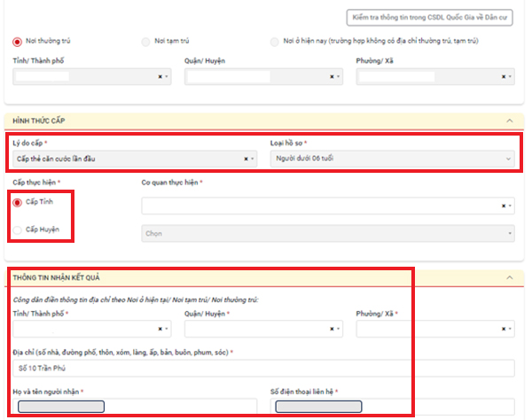The image size is (532, 420).
Task: Focus the Họ và tên người nhận input
Action: (135, 407)
